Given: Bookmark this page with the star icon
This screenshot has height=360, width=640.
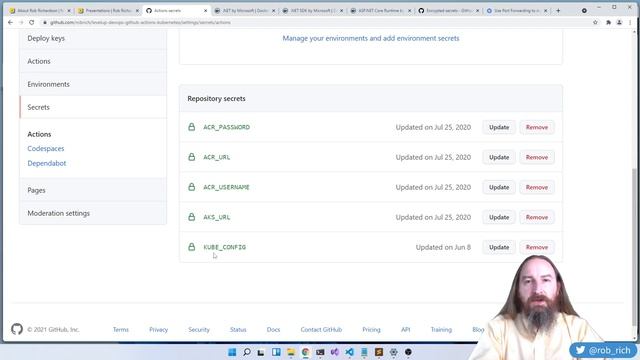Looking at the screenshot, I should tap(595, 22).
